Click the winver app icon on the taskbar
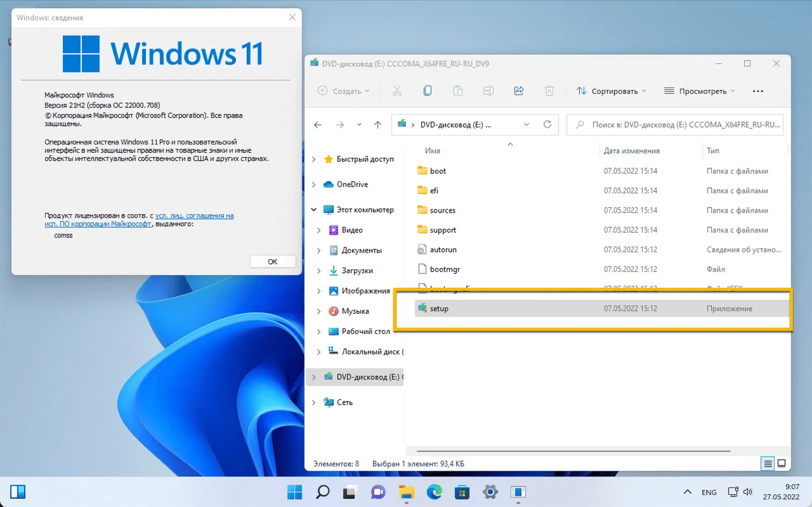The image size is (812, 507). (x=518, y=492)
